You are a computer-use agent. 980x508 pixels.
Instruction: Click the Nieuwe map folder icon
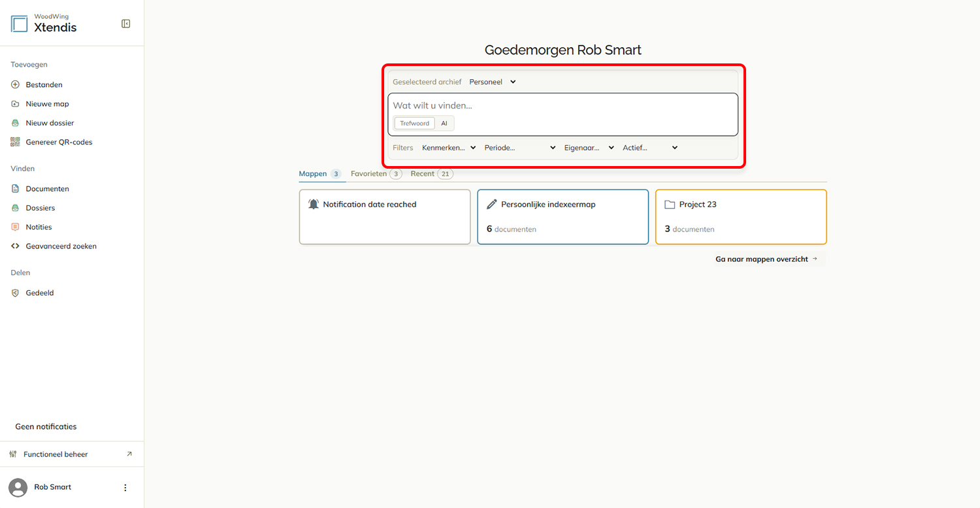16,104
